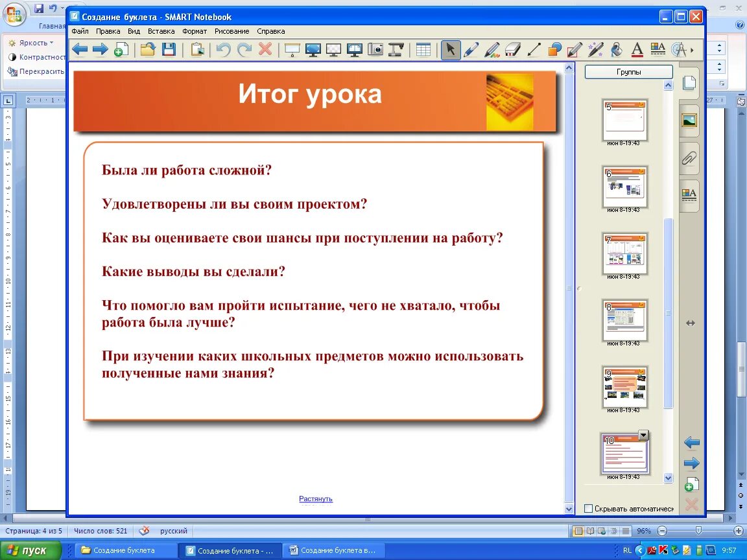This screenshot has width=747, height=560.
Task: Toggle the dual page display icon
Action: pyautogui.click(x=355, y=49)
